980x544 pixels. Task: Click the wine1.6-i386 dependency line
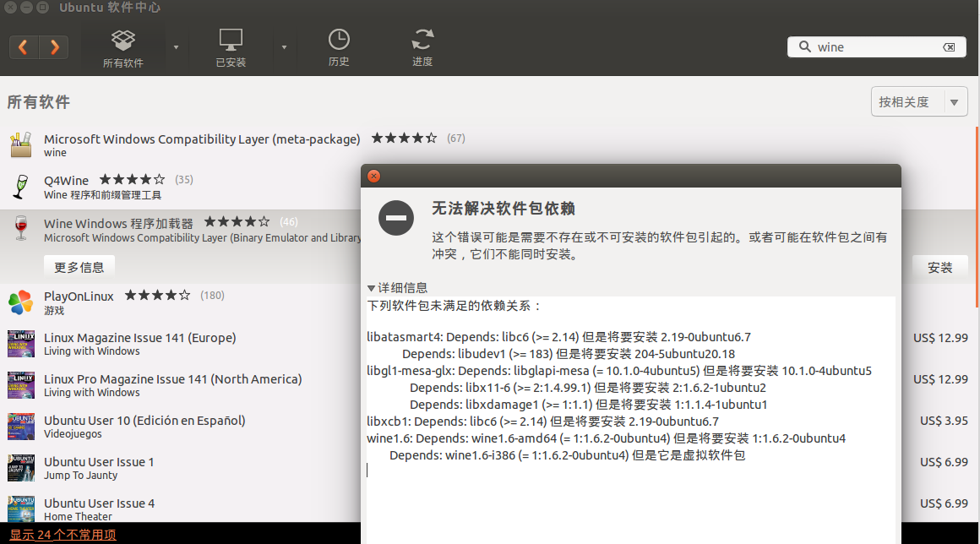(x=568, y=454)
